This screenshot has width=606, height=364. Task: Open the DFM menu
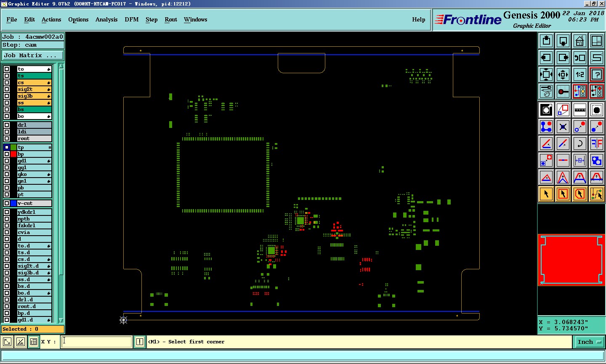132,19
